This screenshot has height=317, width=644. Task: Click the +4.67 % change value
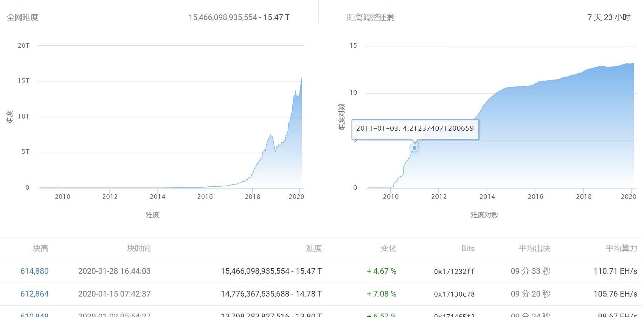(x=381, y=271)
